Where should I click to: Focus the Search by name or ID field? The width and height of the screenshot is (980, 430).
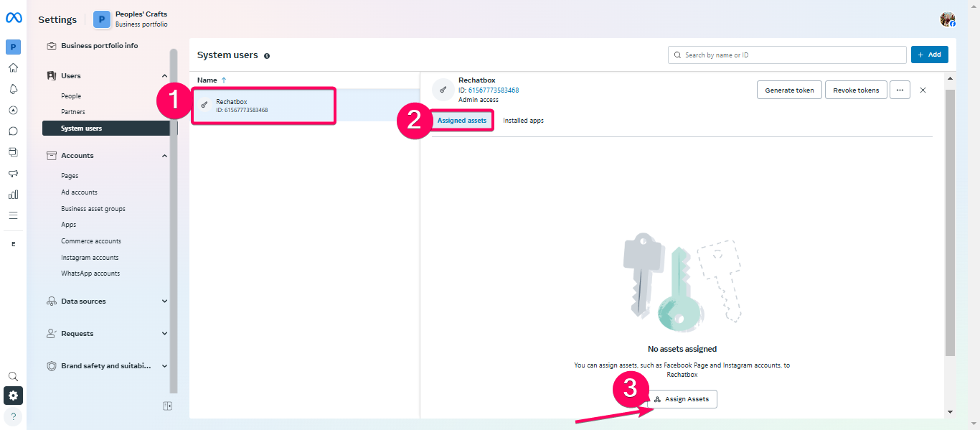787,55
